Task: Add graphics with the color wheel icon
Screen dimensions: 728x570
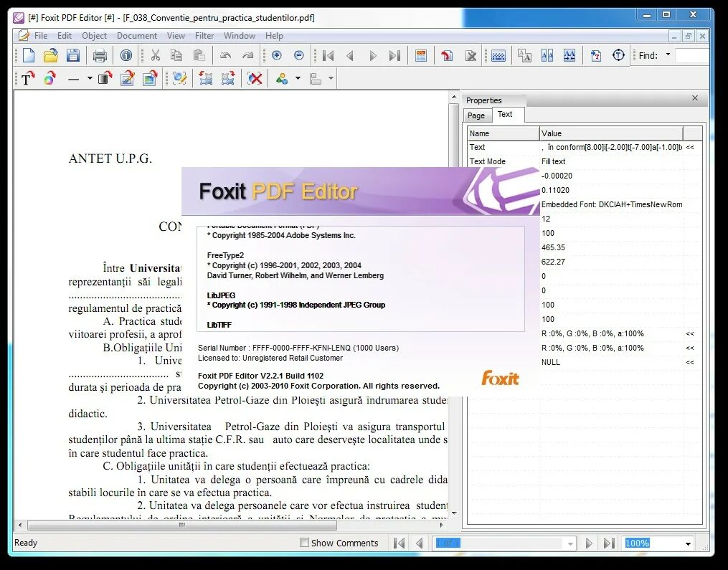Action: click(50, 78)
